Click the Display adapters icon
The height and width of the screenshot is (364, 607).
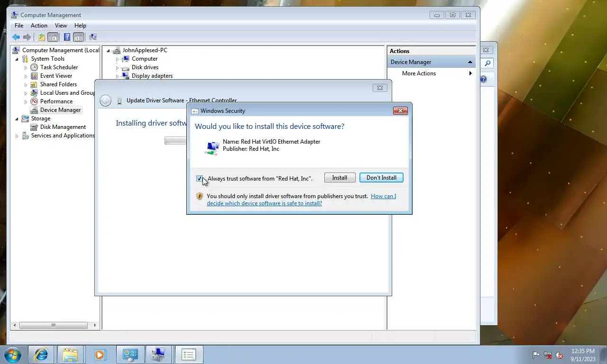(x=126, y=76)
